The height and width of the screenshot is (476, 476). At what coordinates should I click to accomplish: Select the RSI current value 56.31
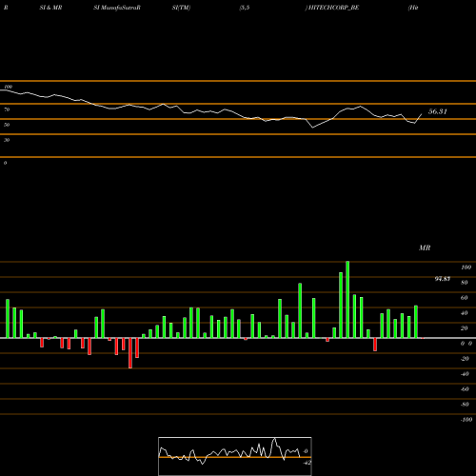[438, 111]
